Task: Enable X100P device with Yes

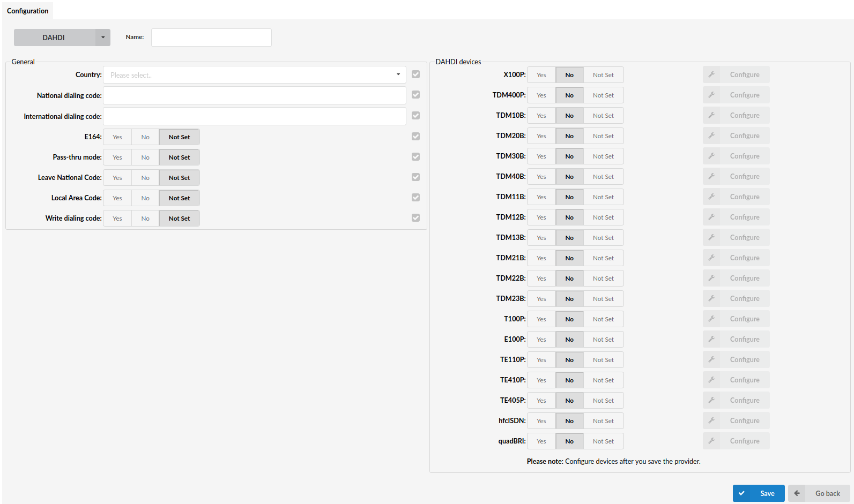Action: click(541, 75)
